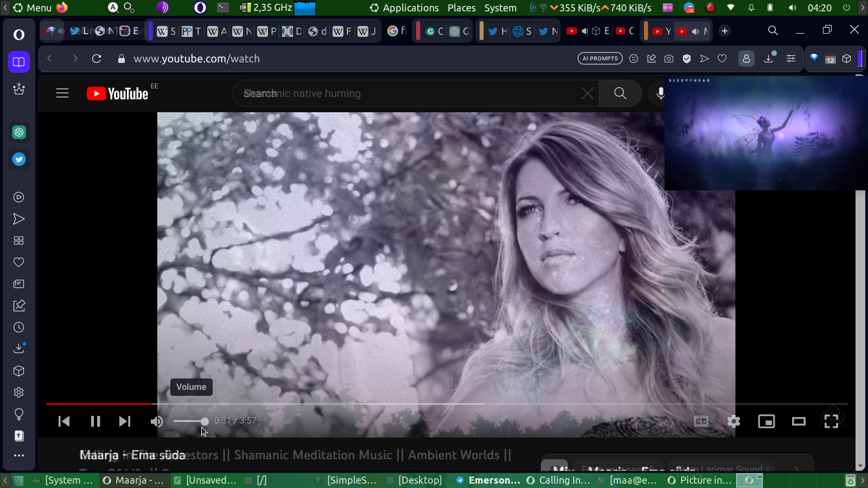The image size is (868, 488).
Task: Pause the playing video
Action: tap(95, 421)
